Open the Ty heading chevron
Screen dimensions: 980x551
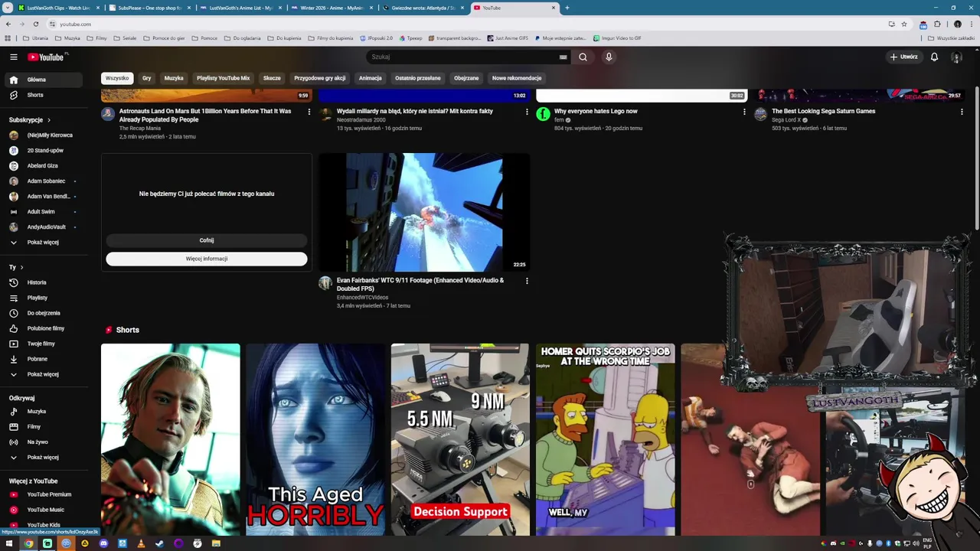click(x=21, y=267)
